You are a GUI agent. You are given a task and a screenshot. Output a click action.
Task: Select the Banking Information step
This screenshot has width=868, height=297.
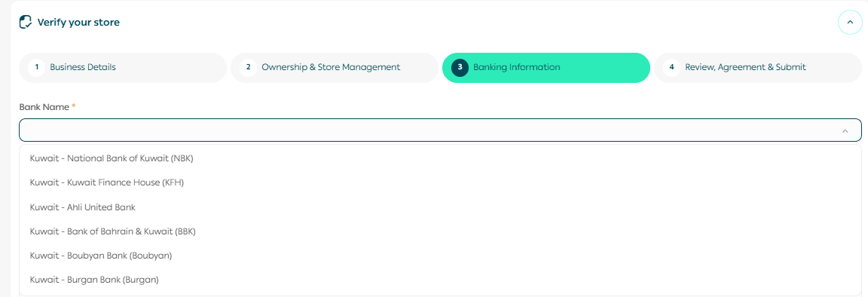coord(546,68)
